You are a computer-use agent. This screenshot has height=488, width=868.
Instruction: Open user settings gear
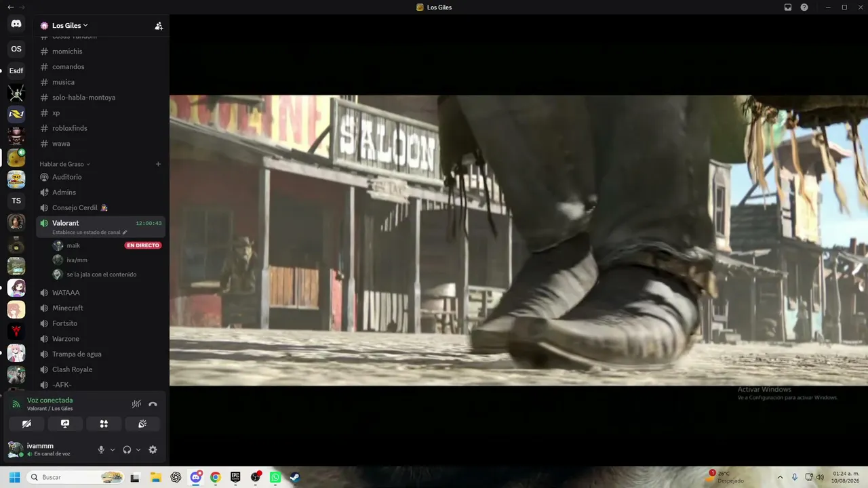coord(153,449)
